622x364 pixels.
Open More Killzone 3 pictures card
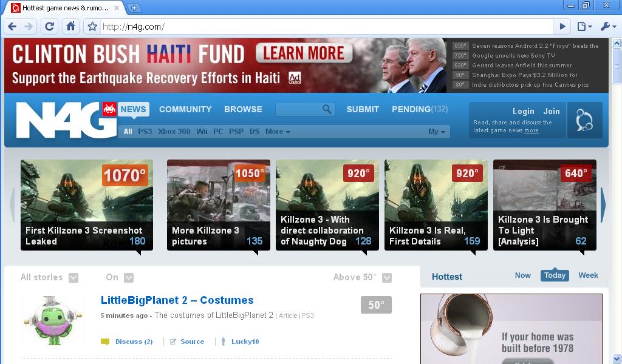[x=219, y=205]
